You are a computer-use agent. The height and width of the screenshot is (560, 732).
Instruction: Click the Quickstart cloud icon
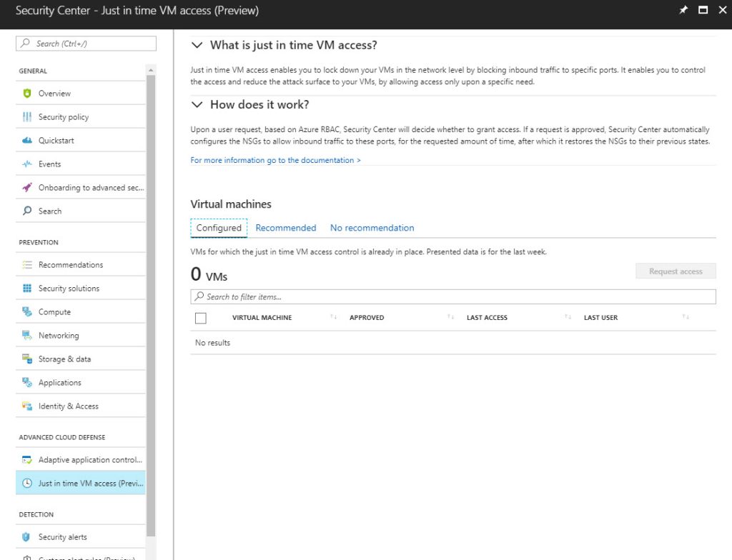point(27,141)
